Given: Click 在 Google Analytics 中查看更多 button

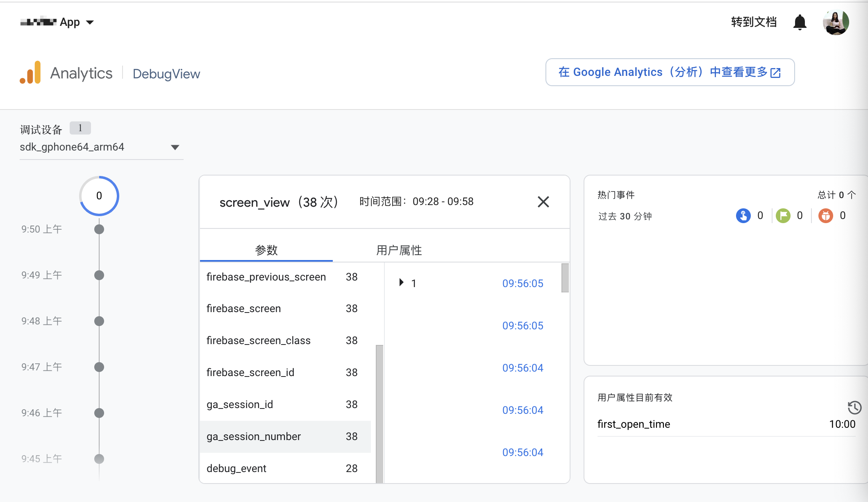Looking at the screenshot, I should 670,72.
